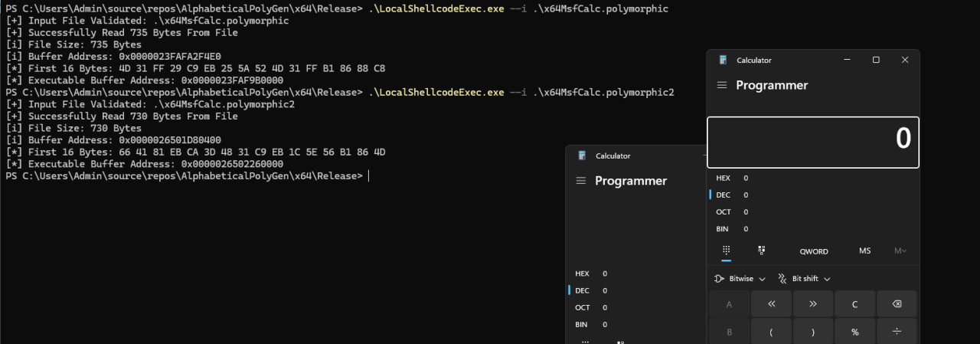Switch to the bit toggling keypad
980x344 pixels.
coord(762,251)
